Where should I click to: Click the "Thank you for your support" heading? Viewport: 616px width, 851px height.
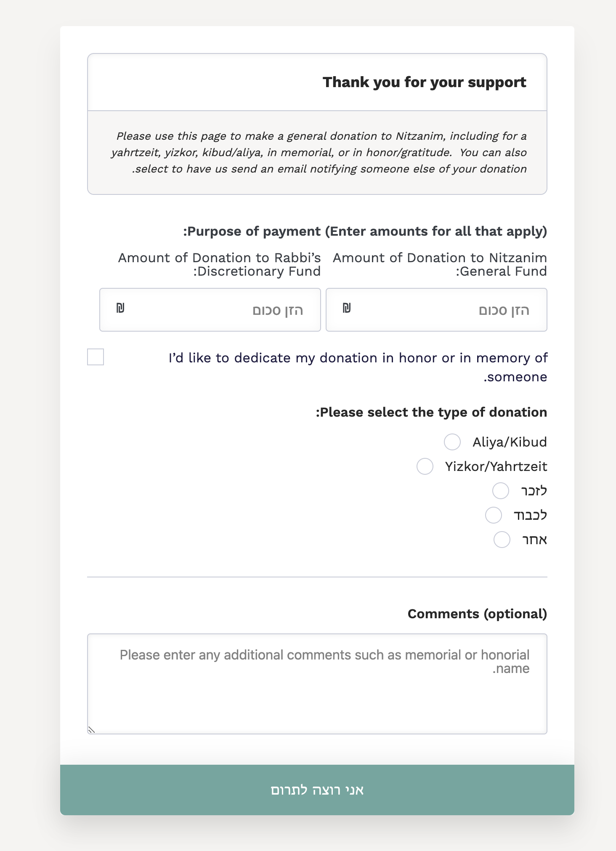424,82
